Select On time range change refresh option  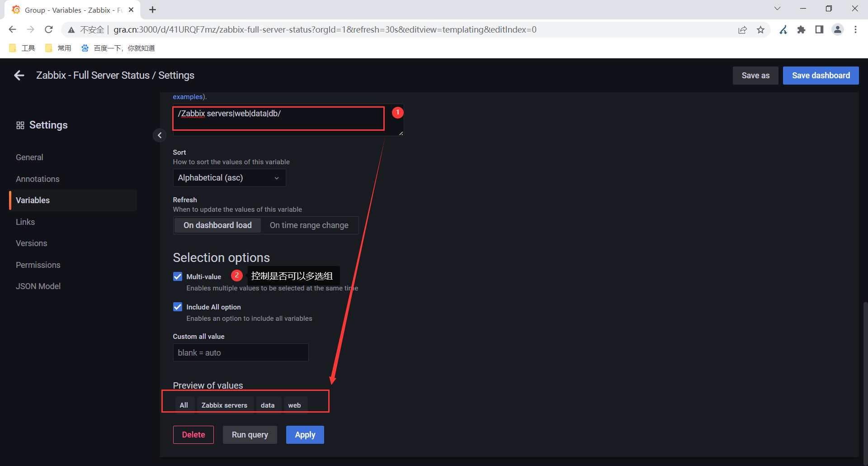[x=309, y=225]
